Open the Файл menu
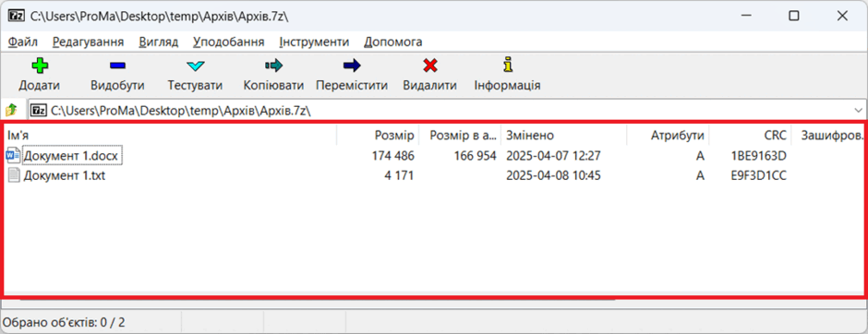Image resolution: width=868 pixels, height=334 pixels. click(23, 42)
